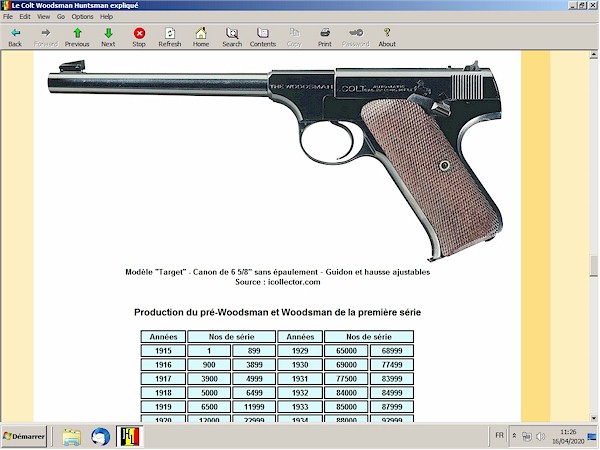
Task: Click the table cell 1915
Action: coord(163,351)
